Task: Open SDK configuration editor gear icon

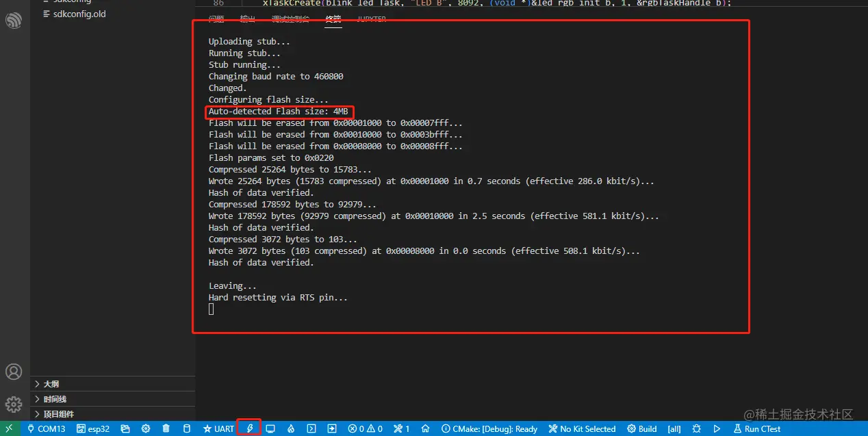Action: (x=146, y=428)
